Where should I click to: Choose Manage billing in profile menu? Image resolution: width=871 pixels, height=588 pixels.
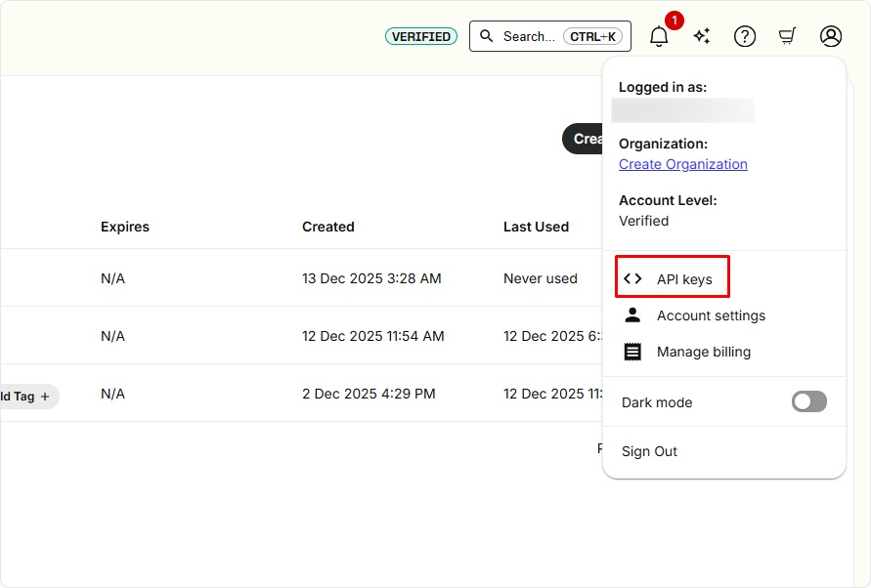click(x=703, y=352)
